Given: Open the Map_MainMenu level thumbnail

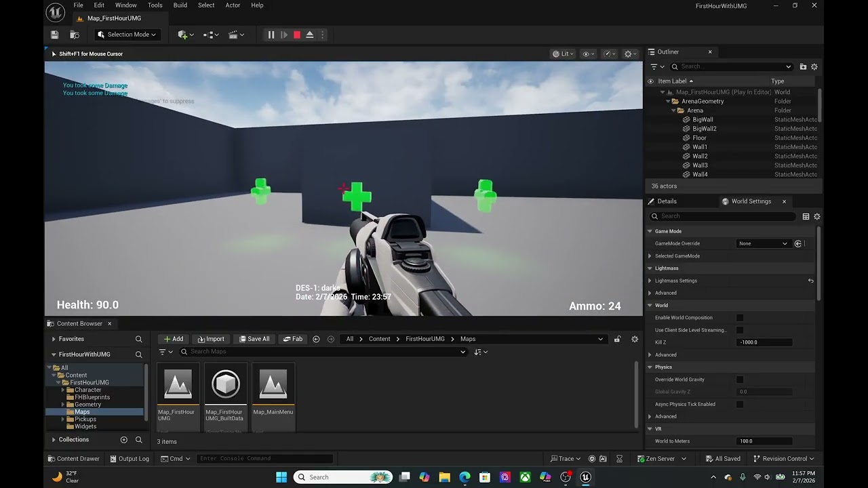Looking at the screenshot, I should click(273, 384).
